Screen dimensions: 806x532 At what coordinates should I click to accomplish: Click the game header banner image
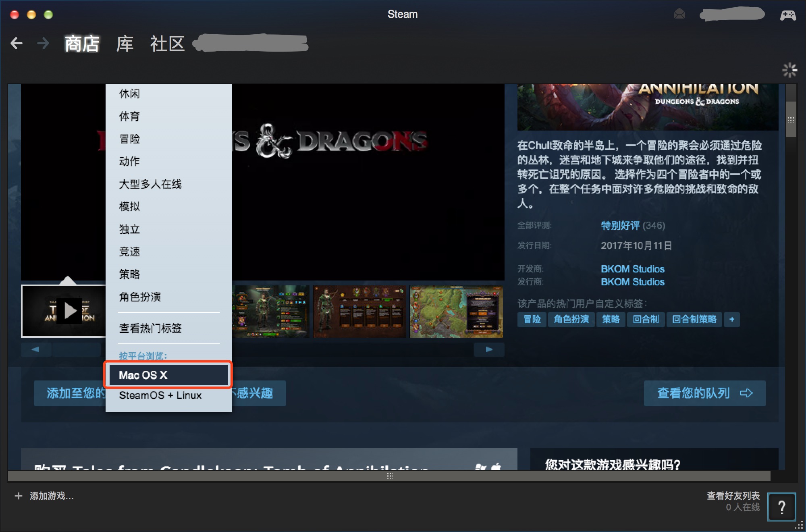click(x=648, y=107)
